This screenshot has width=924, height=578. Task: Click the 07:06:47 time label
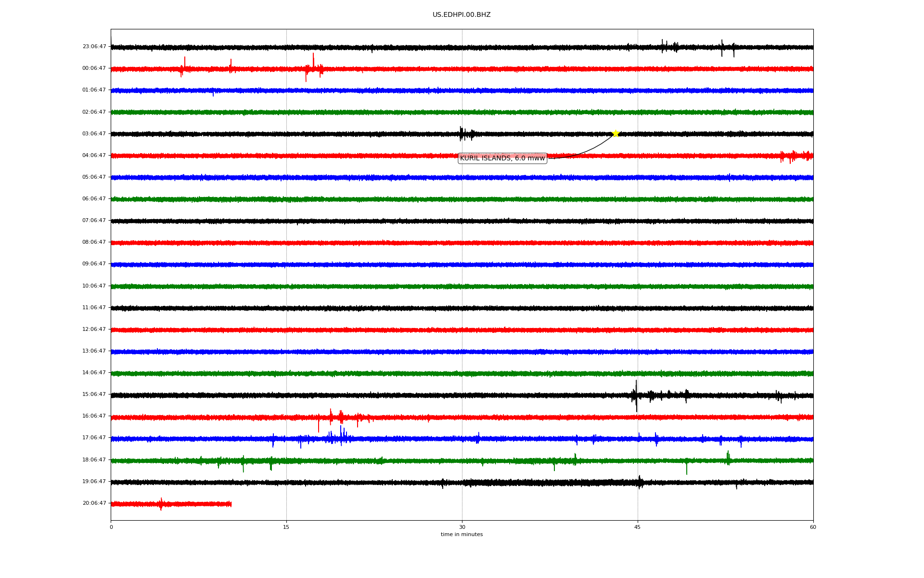[94, 221]
